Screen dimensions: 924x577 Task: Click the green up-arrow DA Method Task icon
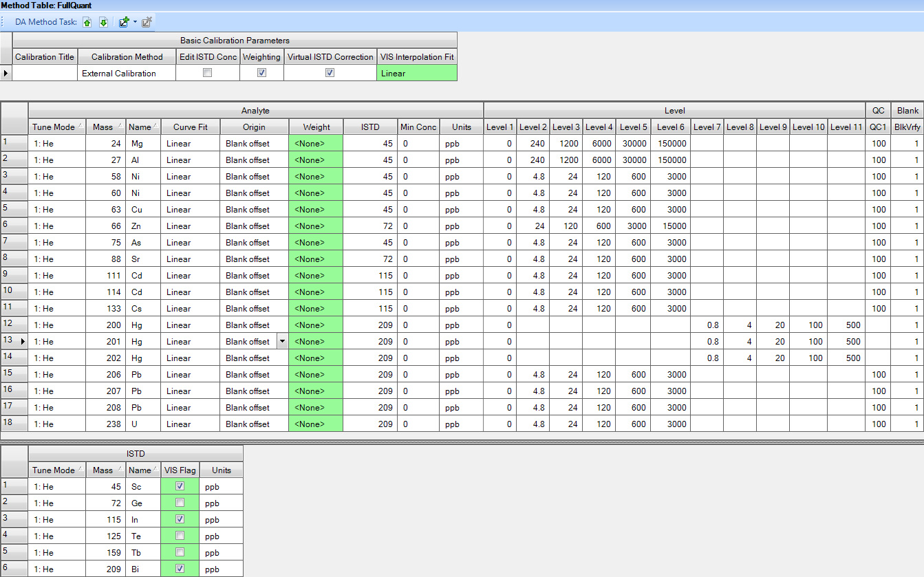click(x=87, y=22)
